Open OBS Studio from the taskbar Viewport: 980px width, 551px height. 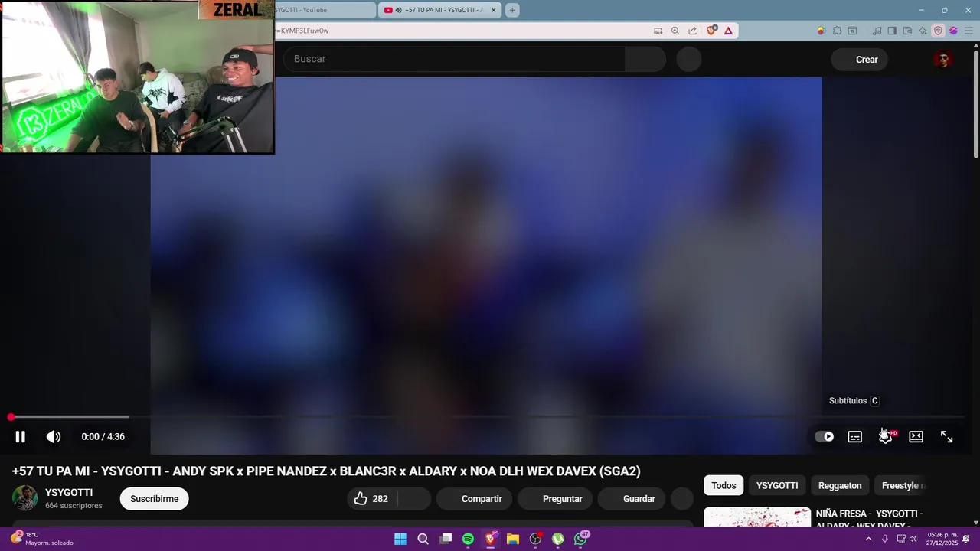(x=536, y=539)
